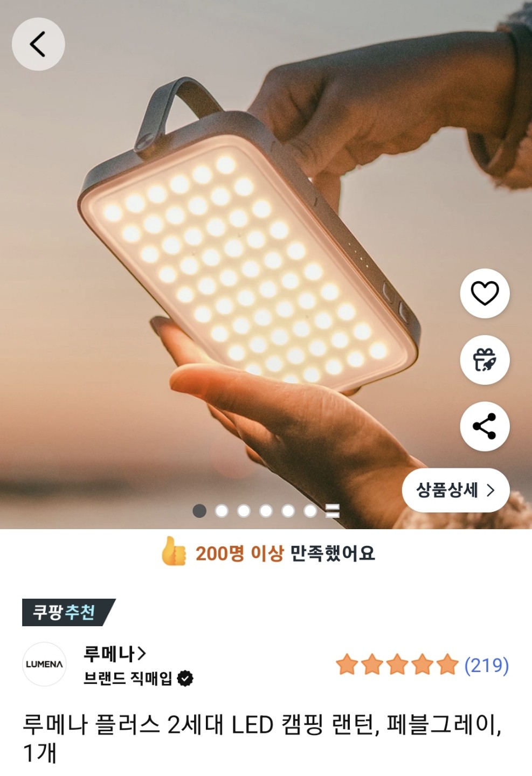
Task: Select the first image pager dot
Action: 199,511
